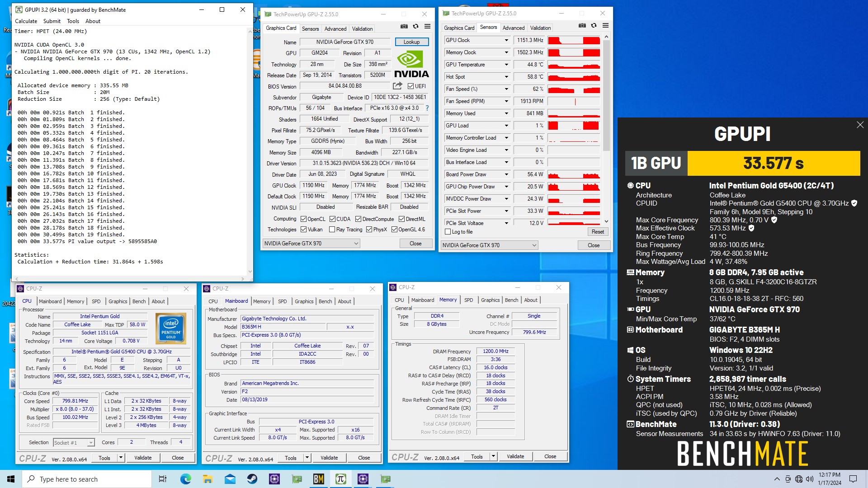
Task: Click the Bus Interface question mark icon
Action: pos(427,108)
